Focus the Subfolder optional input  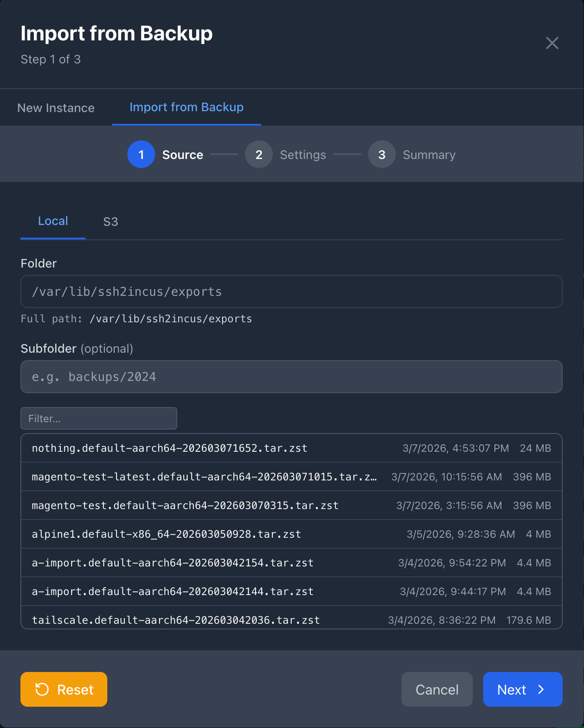(x=291, y=377)
